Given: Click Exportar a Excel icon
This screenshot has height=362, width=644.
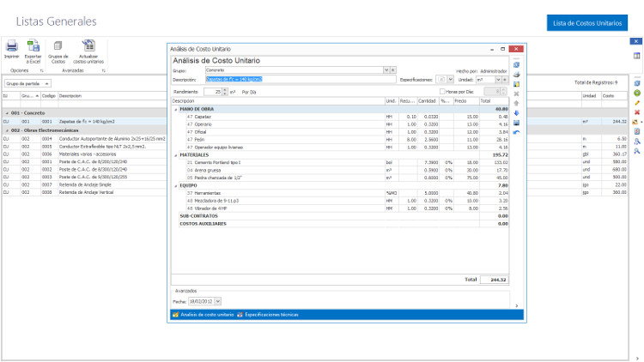Looking at the screenshot, I should 33,46.
